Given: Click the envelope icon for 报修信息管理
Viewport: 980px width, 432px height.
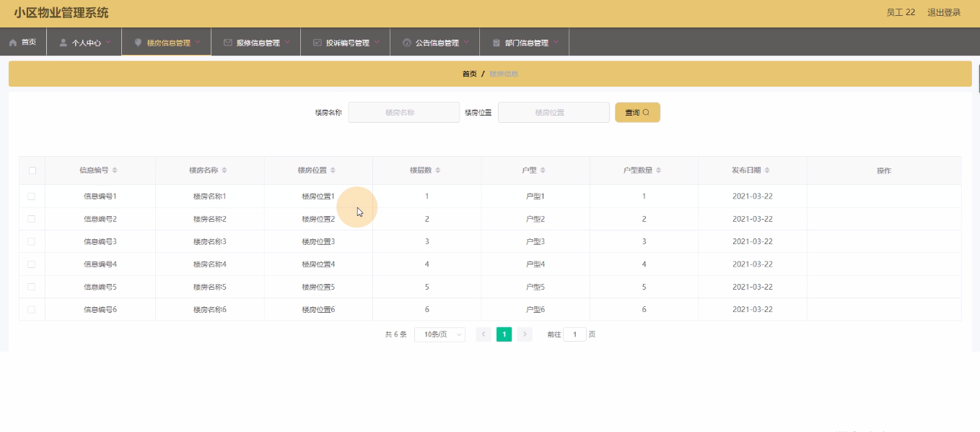Looking at the screenshot, I should point(228,43).
